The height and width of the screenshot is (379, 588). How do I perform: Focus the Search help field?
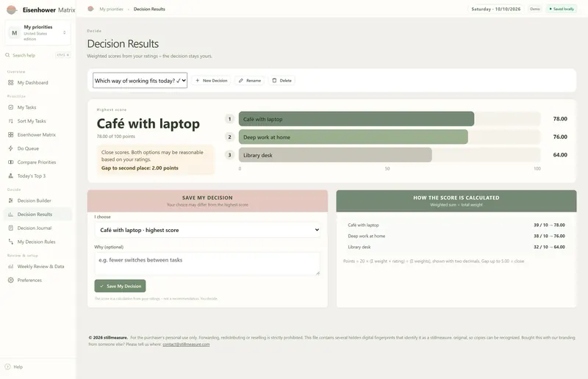point(37,55)
